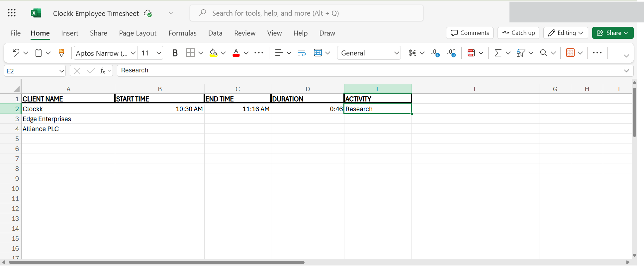Select the Format Painter brush
This screenshot has height=266, width=644.
pos(61,53)
